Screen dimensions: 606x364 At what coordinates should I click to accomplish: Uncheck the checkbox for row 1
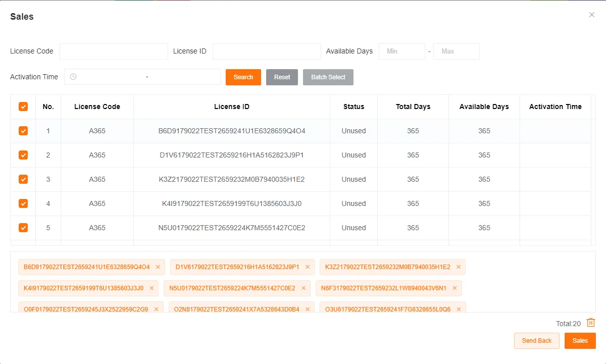23,131
